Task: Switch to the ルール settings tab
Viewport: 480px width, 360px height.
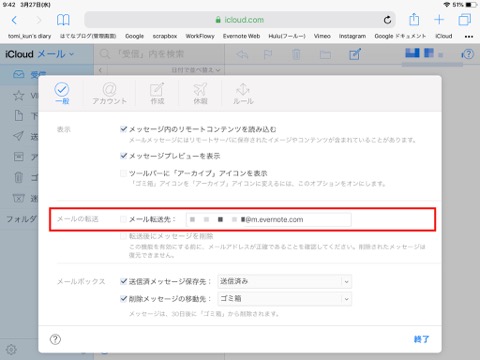Action: point(243,93)
